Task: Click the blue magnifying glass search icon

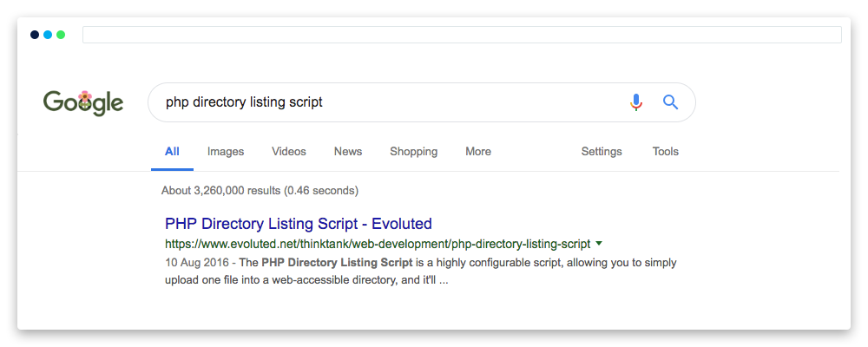Action: coord(670,102)
